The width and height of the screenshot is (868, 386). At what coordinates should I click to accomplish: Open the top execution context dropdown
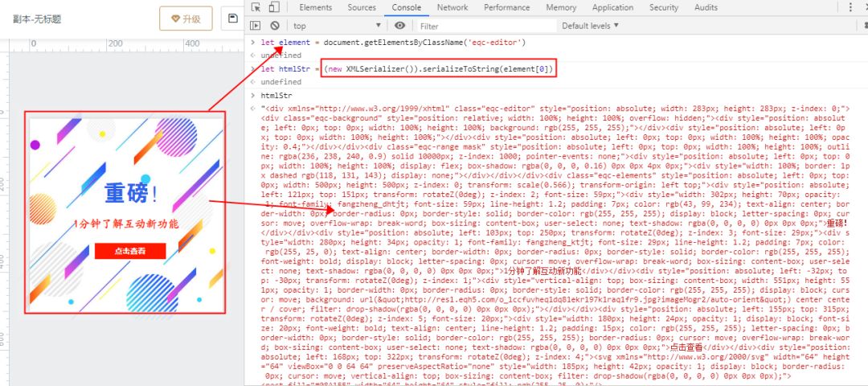(x=337, y=26)
